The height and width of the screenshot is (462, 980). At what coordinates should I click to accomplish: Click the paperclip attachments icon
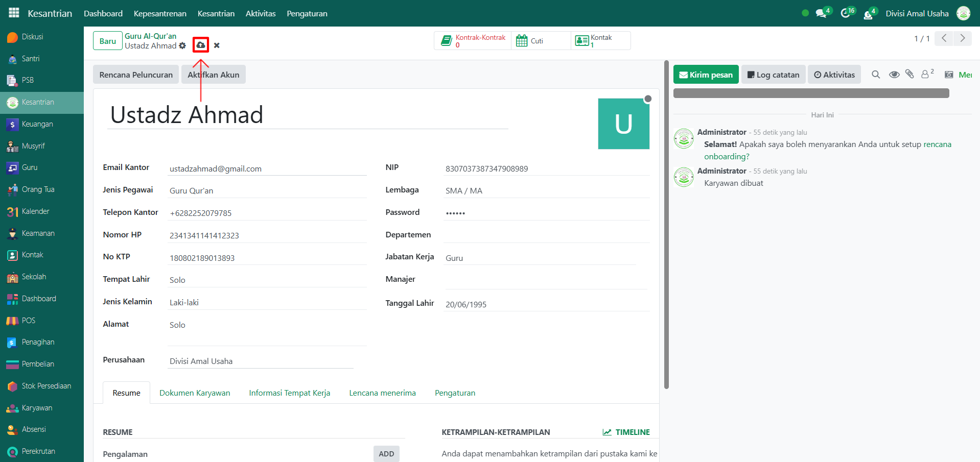coord(909,75)
